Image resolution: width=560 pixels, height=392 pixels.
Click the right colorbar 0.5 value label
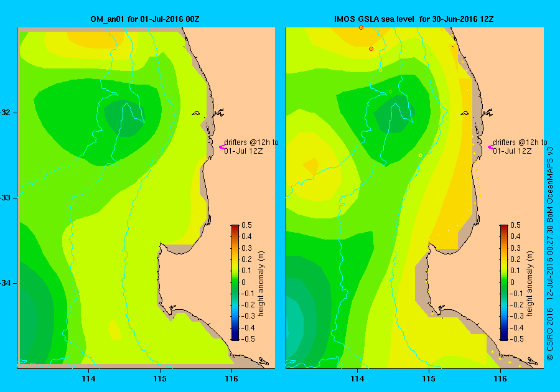(x=515, y=225)
